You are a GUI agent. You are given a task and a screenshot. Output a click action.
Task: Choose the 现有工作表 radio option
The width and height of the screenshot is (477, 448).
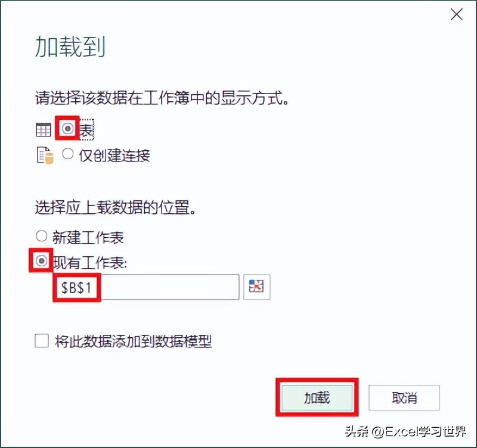point(42,261)
